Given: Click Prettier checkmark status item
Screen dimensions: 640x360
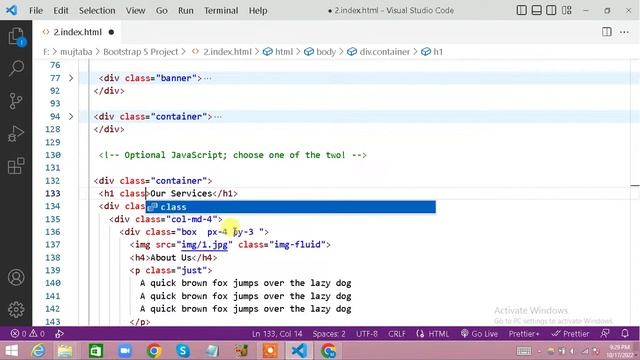Looking at the screenshot, I should pos(570,333).
